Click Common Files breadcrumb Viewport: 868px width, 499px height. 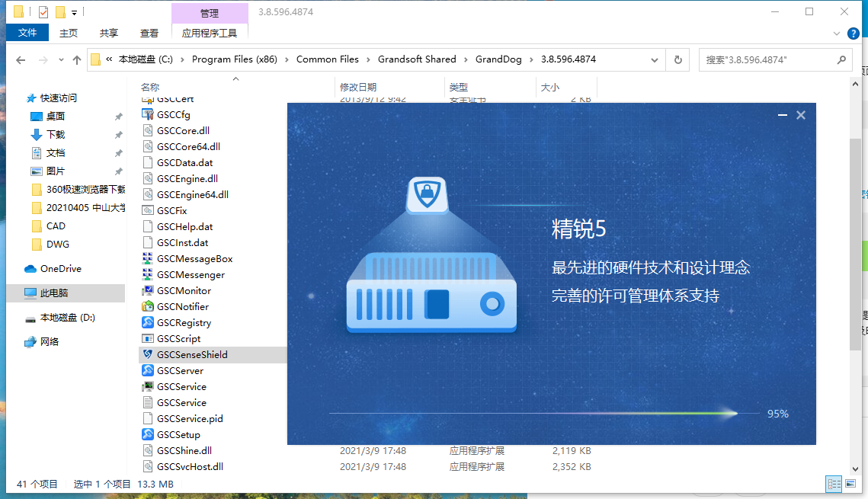point(327,59)
